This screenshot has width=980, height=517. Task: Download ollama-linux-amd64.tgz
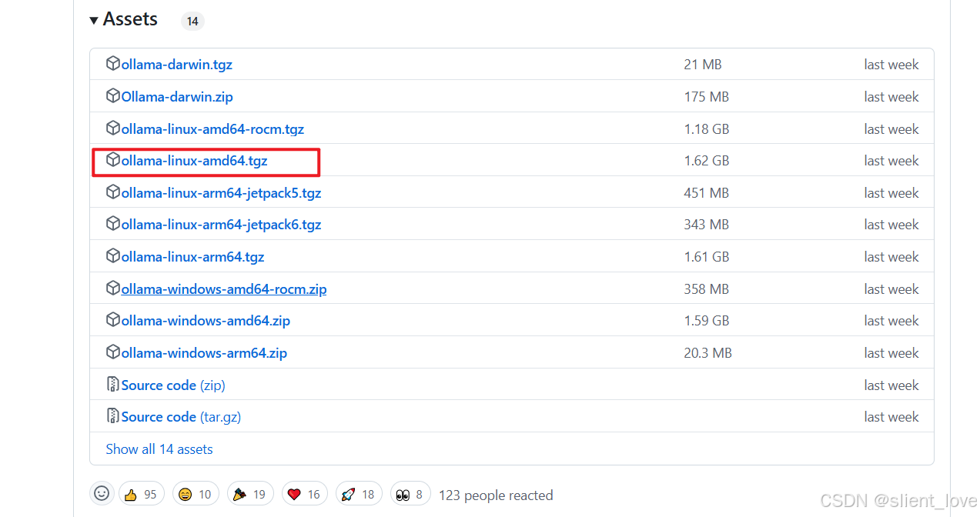[194, 161]
